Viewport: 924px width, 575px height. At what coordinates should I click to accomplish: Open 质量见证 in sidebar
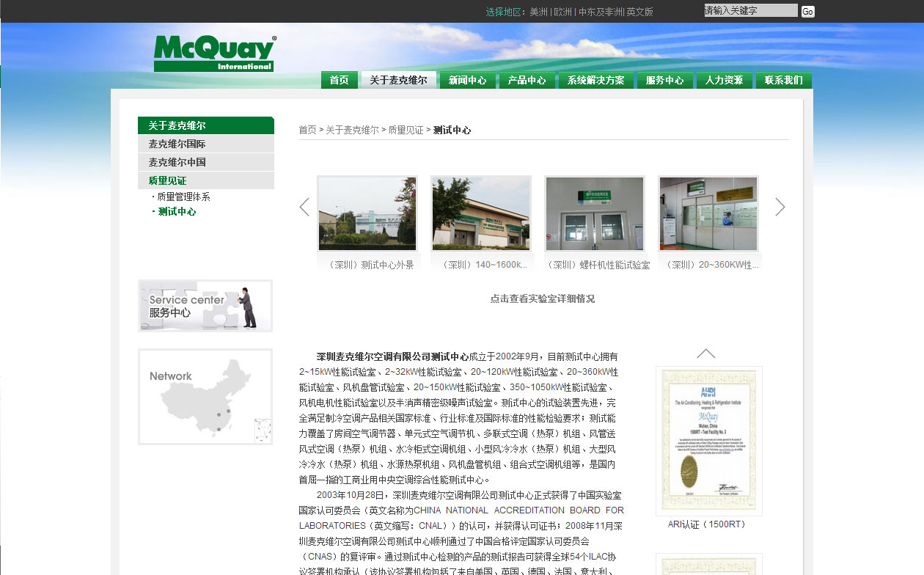pyautogui.click(x=206, y=180)
